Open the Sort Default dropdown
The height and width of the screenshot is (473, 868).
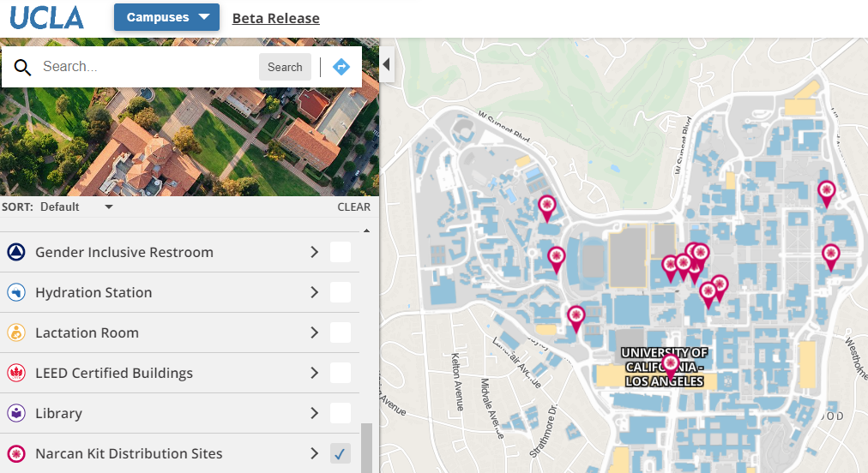75,207
